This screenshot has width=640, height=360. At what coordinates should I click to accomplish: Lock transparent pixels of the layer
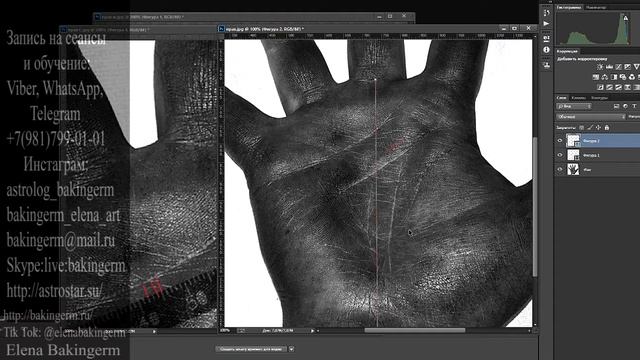[582, 128]
